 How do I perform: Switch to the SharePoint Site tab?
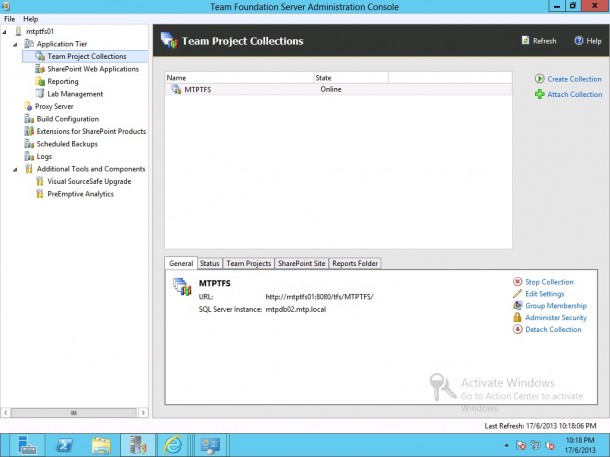click(x=301, y=263)
